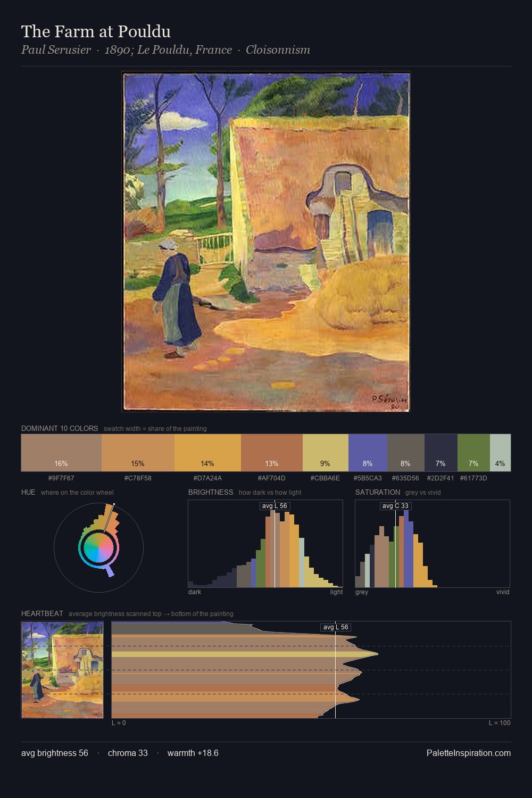The height and width of the screenshot is (798, 532).
Task: Click the hex label '#AF704D'
Action: pos(272,478)
